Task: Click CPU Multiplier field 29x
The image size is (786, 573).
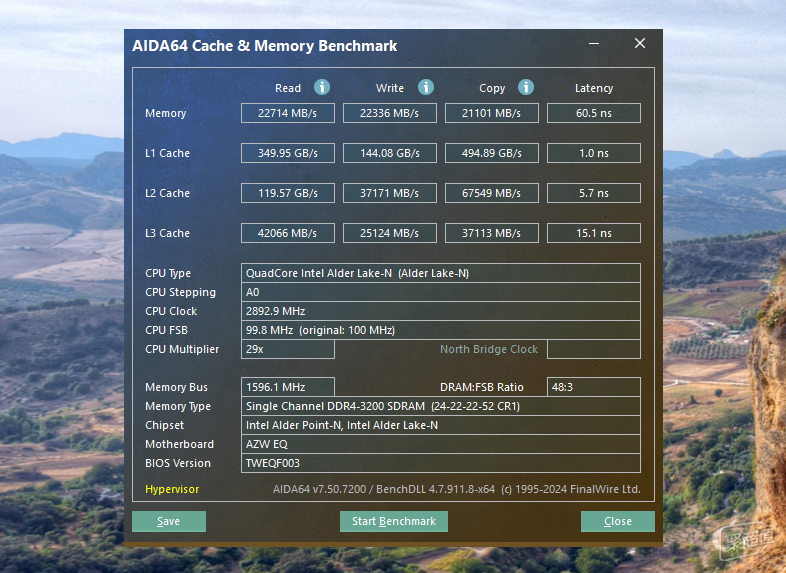Action: click(x=288, y=349)
